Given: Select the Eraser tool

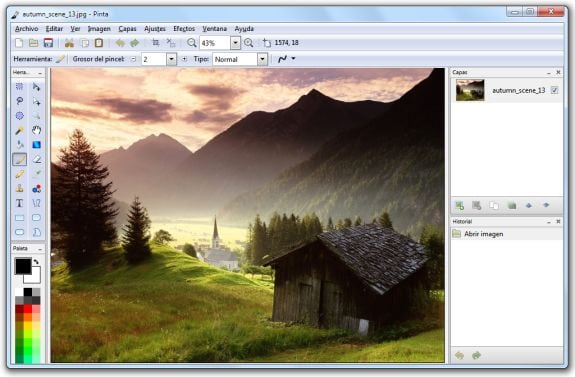Looking at the screenshot, I should 36,160.
